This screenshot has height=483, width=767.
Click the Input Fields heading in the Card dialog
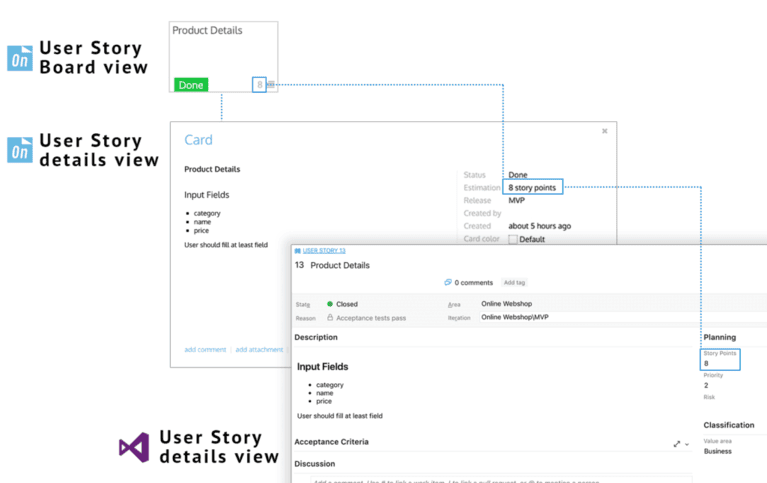(x=206, y=195)
